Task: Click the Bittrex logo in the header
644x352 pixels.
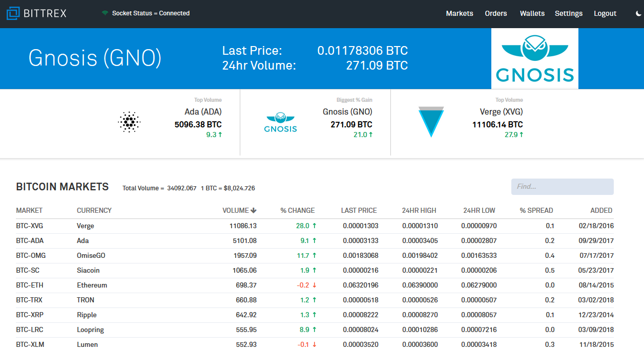Action: [36, 13]
